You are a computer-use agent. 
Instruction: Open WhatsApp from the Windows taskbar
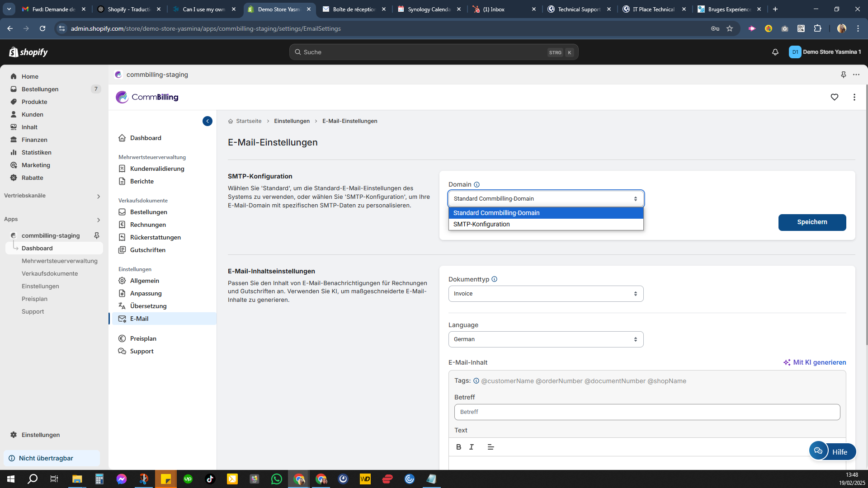[277, 479]
